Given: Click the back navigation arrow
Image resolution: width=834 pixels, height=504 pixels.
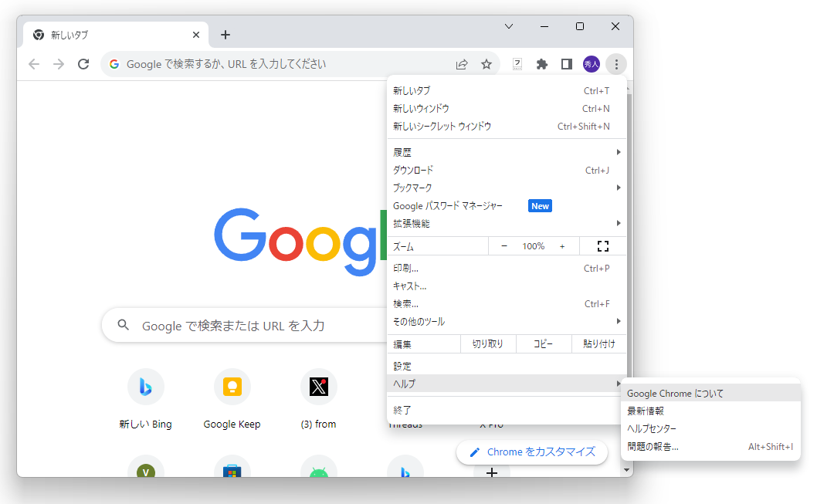Looking at the screenshot, I should tap(34, 64).
